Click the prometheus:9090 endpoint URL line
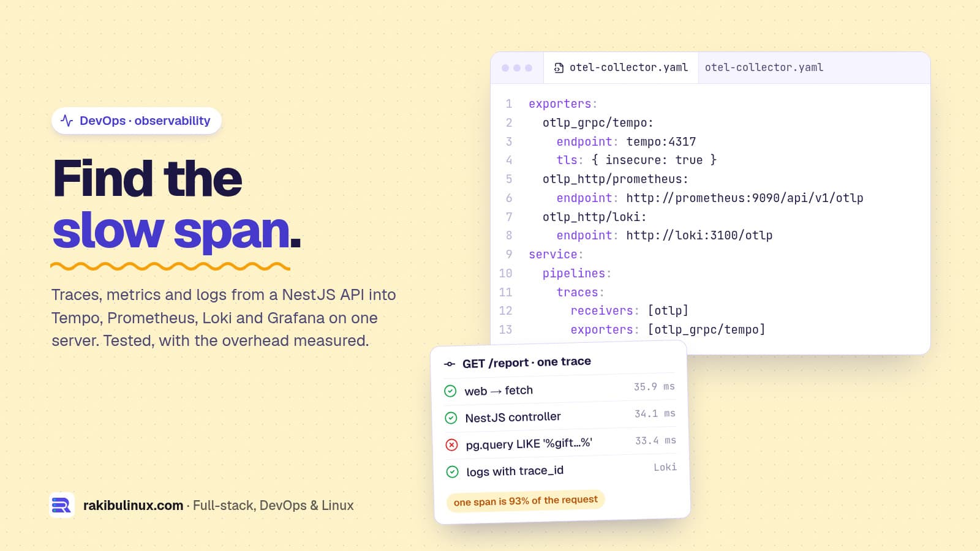This screenshot has height=551, width=980. [x=710, y=198]
